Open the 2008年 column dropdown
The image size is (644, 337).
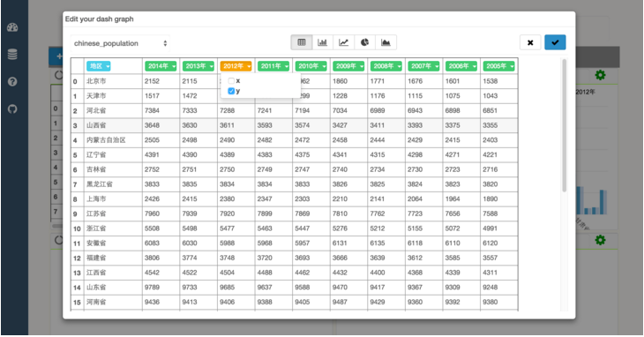tap(386, 66)
